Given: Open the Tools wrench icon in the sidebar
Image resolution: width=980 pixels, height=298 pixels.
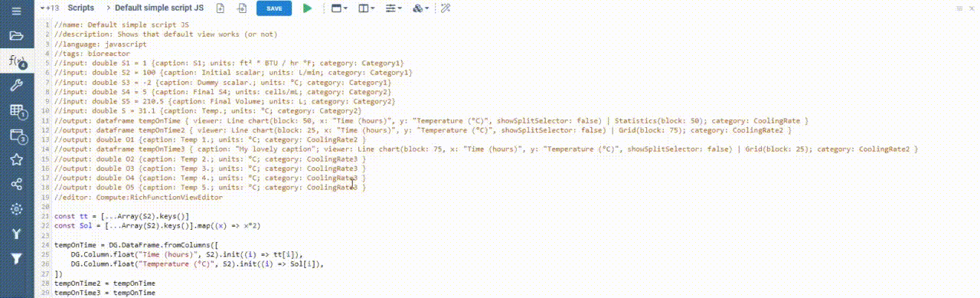Looking at the screenshot, I should 16,85.
